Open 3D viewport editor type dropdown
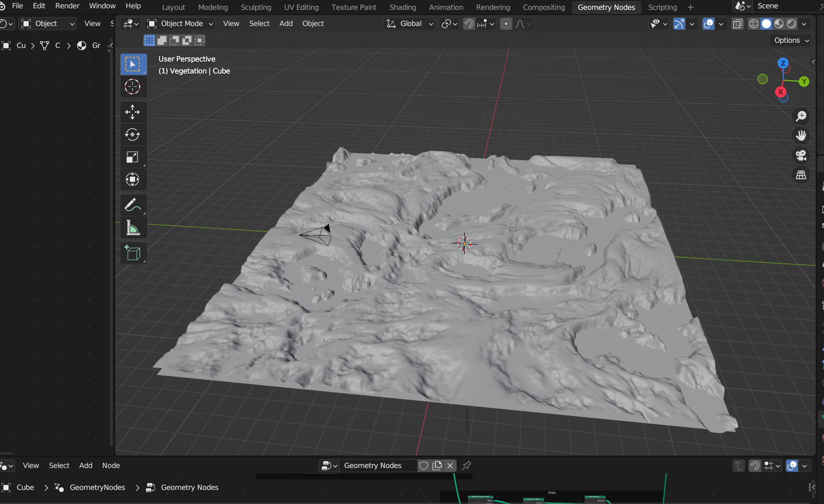Image resolution: width=824 pixels, height=504 pixels. (130, 24)
